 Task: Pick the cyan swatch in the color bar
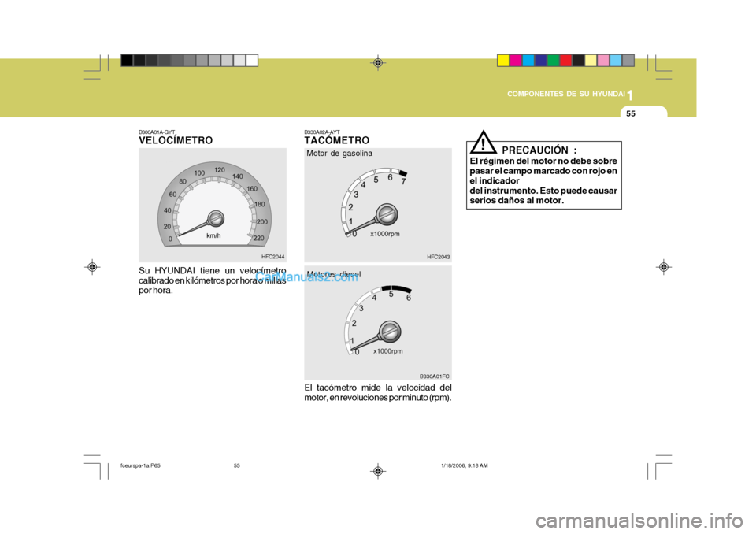tap(528, 61)
